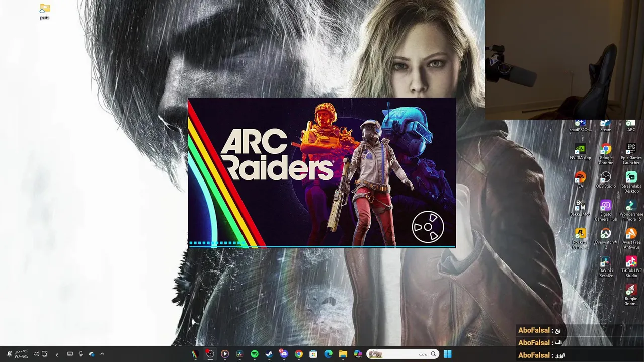
Task: Click the microphone tray icon
Action: 80,354
